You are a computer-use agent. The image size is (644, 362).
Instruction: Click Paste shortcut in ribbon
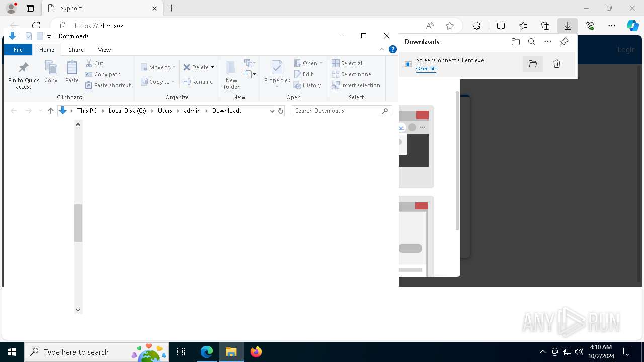[108, 85]
